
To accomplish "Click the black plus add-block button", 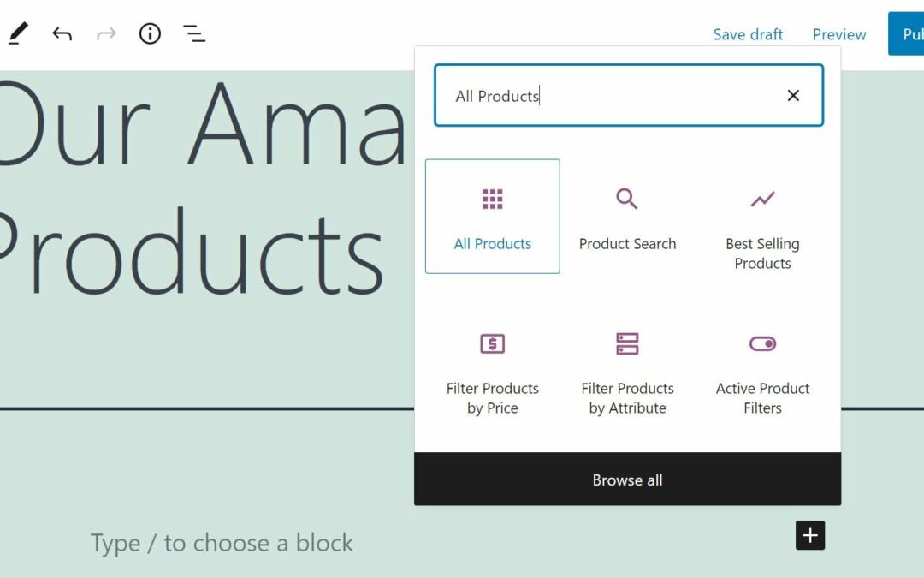I will tap(810, 536).
